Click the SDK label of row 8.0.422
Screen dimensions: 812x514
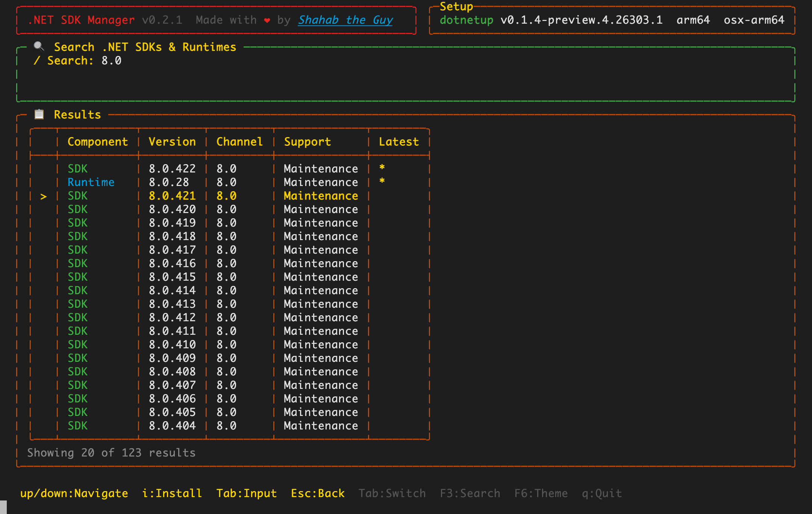point(77,169)
